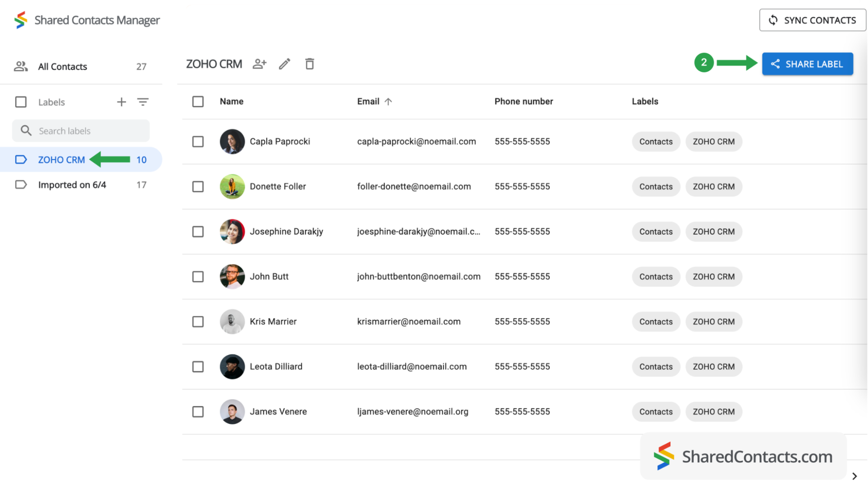Image resolution: width=868 pixels, height=488 pixels.
Task: Click the pencil icon to rename ZOHO CRM label
Action: coord(284,64)
